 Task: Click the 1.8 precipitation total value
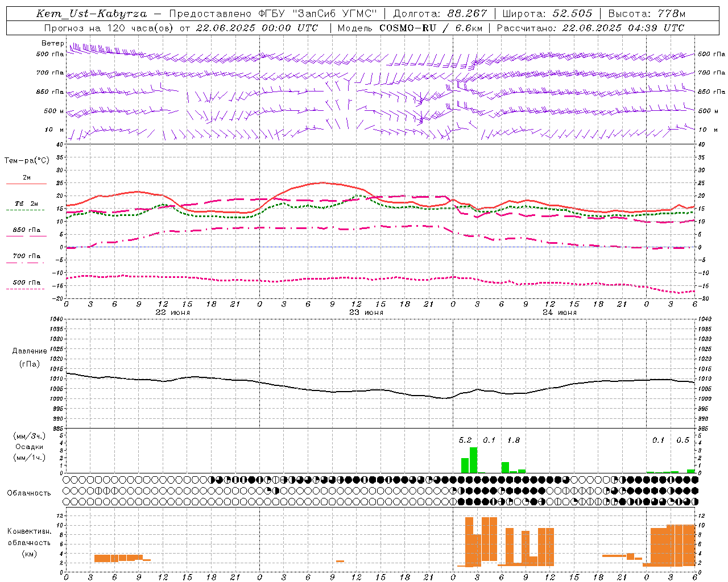(514, 440)
